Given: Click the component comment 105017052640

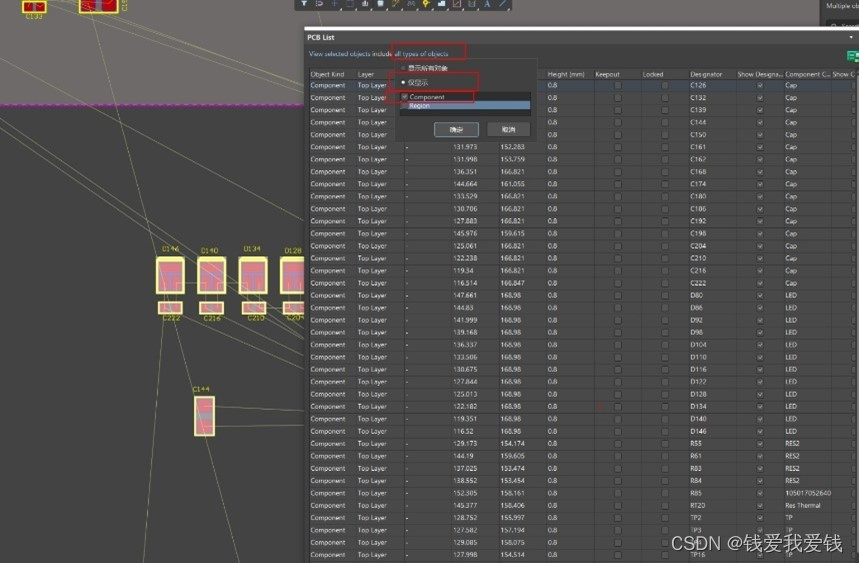Looking at the screenshot, I should click(x=808, y=493).
